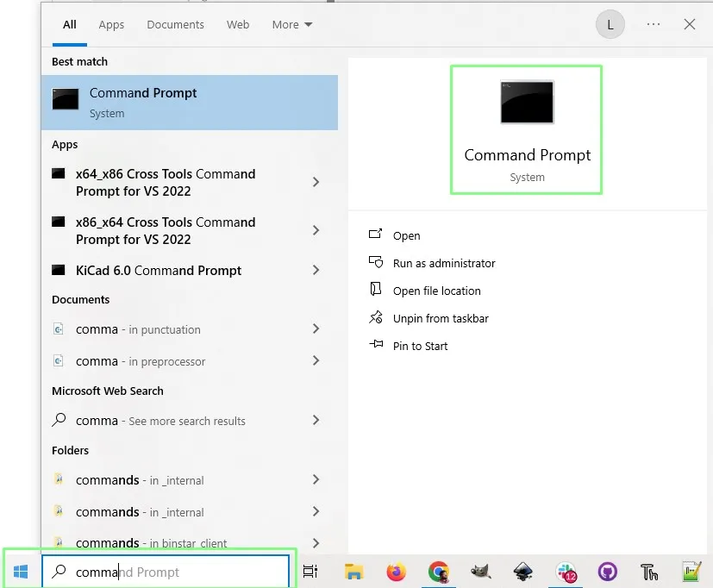Open Inkscape from the taskbar
Screen dimensions: 713x588
(x=523, y=572)
